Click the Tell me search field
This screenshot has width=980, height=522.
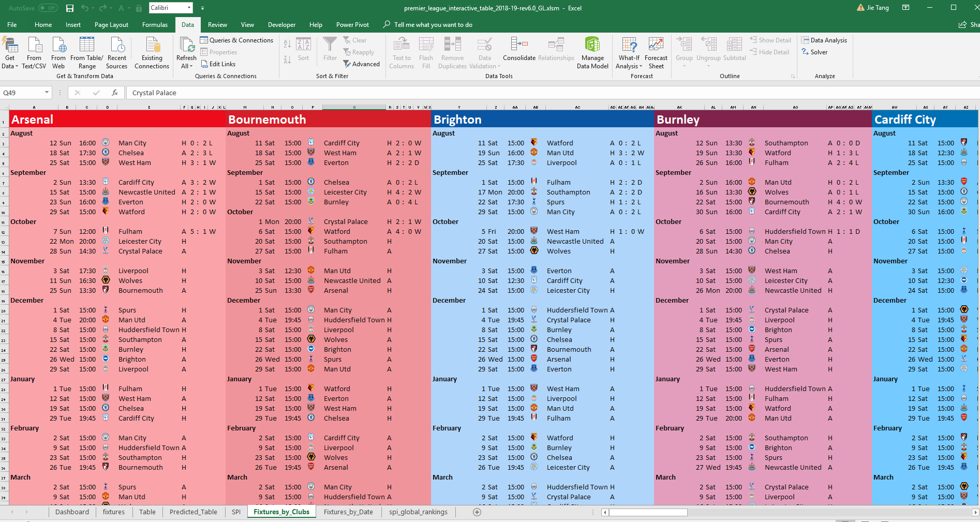pos(433,25)
